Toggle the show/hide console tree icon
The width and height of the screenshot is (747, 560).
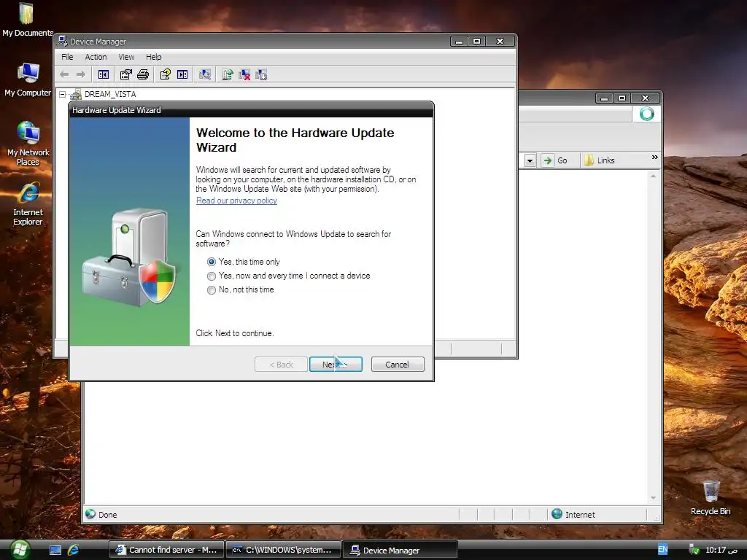click(104, 74)
